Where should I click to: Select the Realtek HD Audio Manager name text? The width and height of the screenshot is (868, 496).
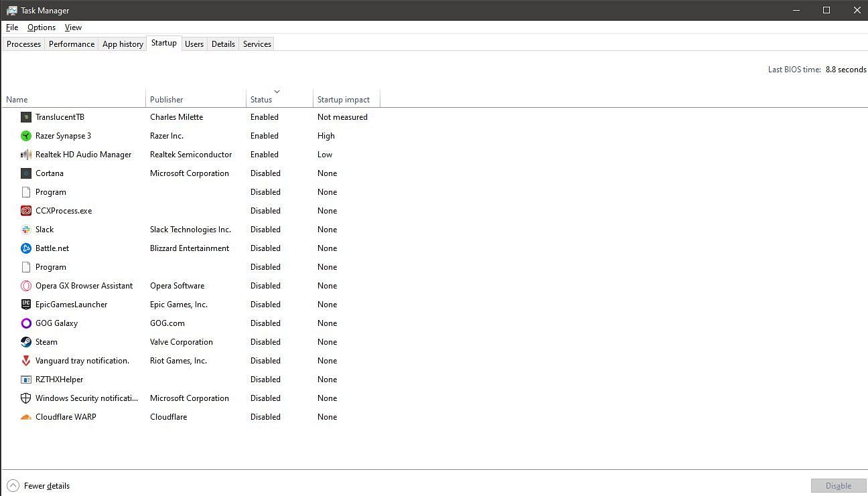point(84,155)
